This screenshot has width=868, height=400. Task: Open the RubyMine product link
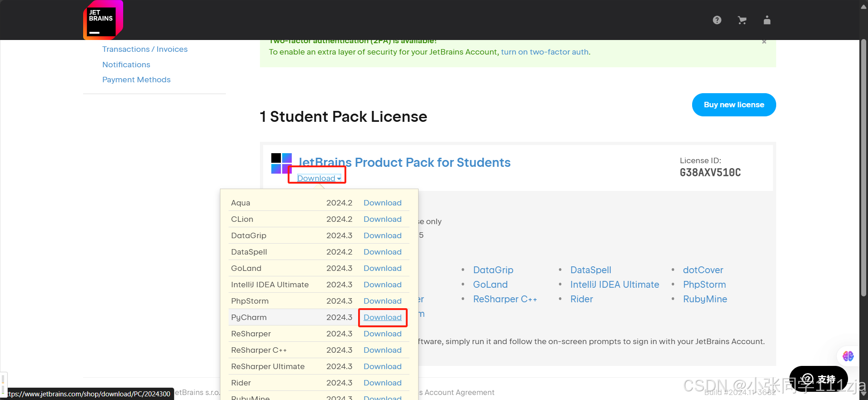pos(705,299)
